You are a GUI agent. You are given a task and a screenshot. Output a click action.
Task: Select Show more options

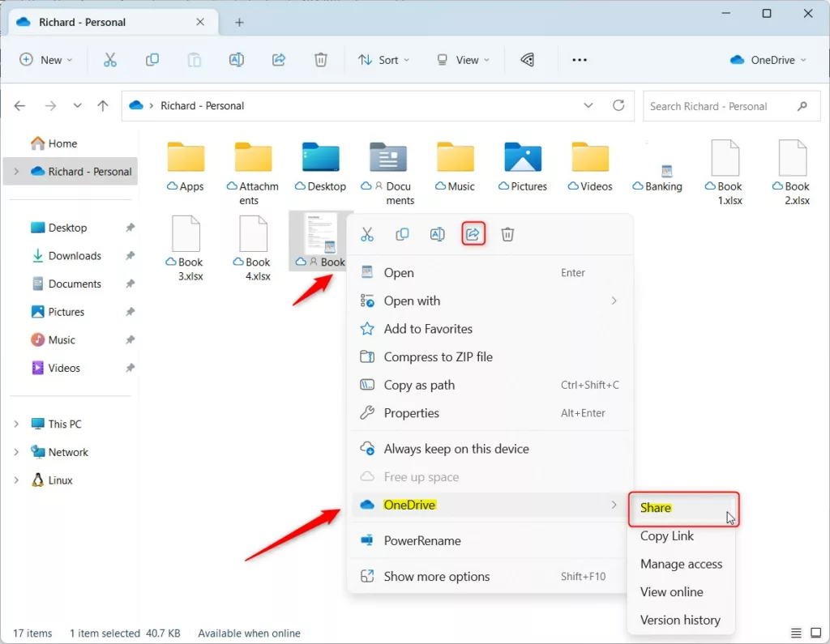click(490, 576)
